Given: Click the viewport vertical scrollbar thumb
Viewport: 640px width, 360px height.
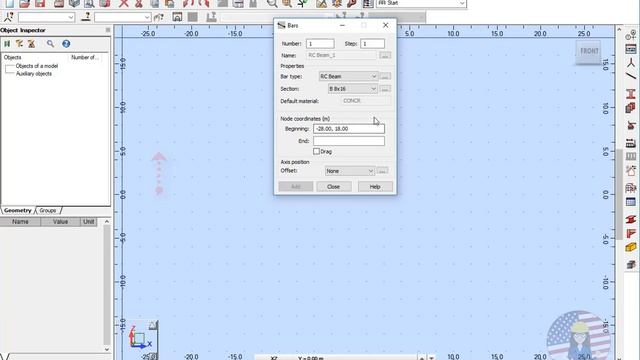Looking at the screenshot, I should click(x=620, y=194).
